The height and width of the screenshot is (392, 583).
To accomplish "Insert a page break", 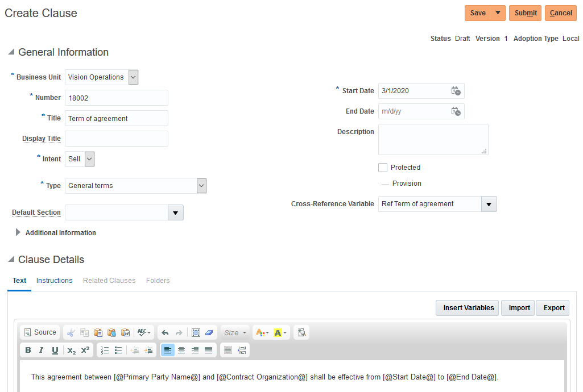I will [242, 350].
